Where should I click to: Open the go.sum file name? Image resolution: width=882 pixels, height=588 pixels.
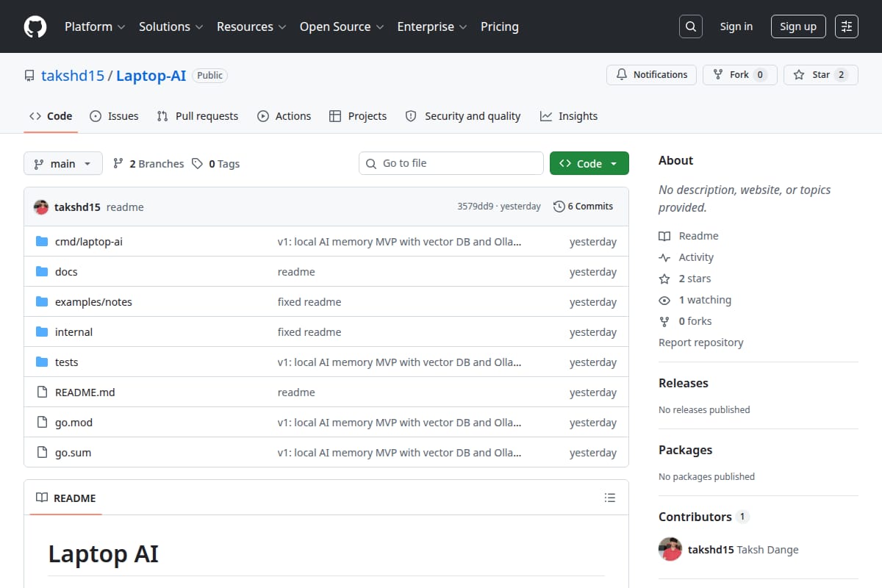pos(73,453)
